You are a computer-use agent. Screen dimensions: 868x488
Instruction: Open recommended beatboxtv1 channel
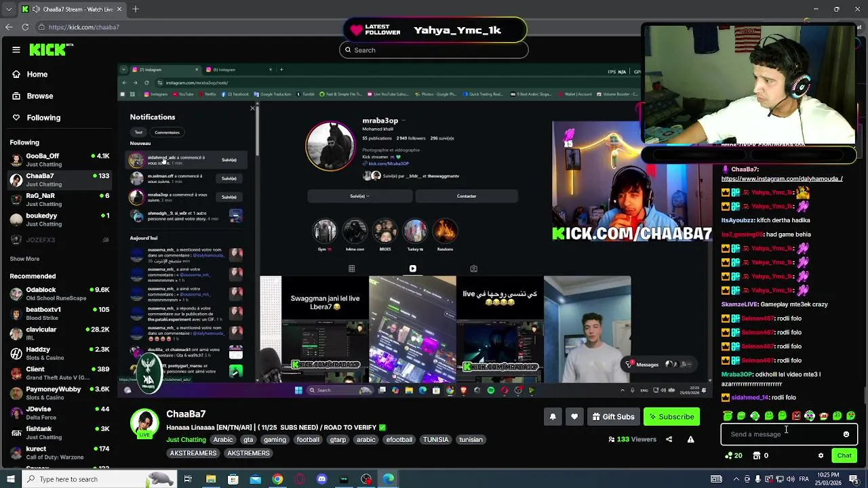[58, 313]
